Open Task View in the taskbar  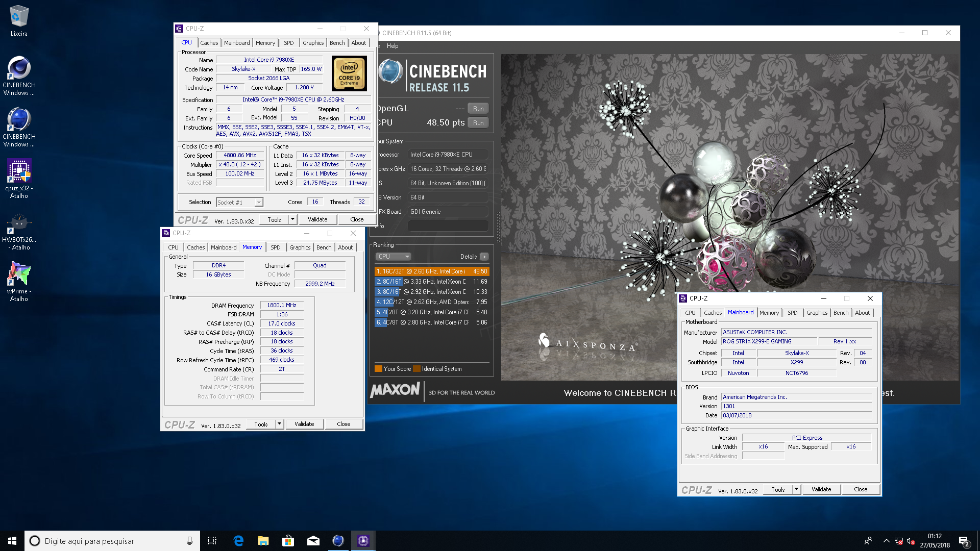point(212,541)
